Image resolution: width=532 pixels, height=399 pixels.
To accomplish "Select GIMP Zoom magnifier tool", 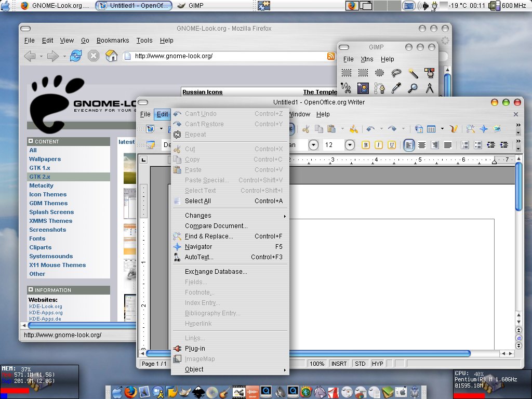I will click(413, 88).
